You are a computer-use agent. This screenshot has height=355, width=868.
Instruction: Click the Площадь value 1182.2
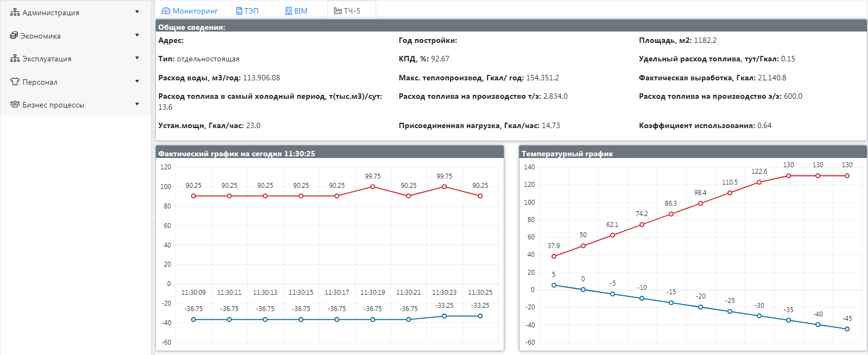[x=705, y=40]
